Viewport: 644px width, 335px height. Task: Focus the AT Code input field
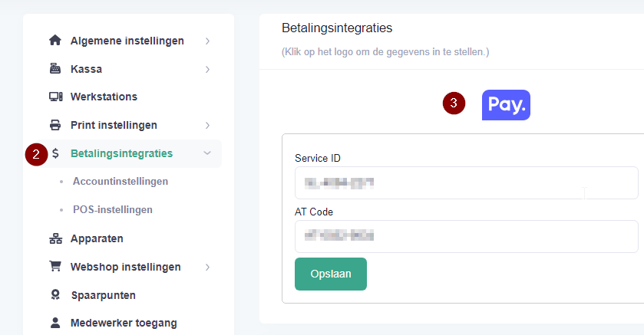click(x=467, y=237)
